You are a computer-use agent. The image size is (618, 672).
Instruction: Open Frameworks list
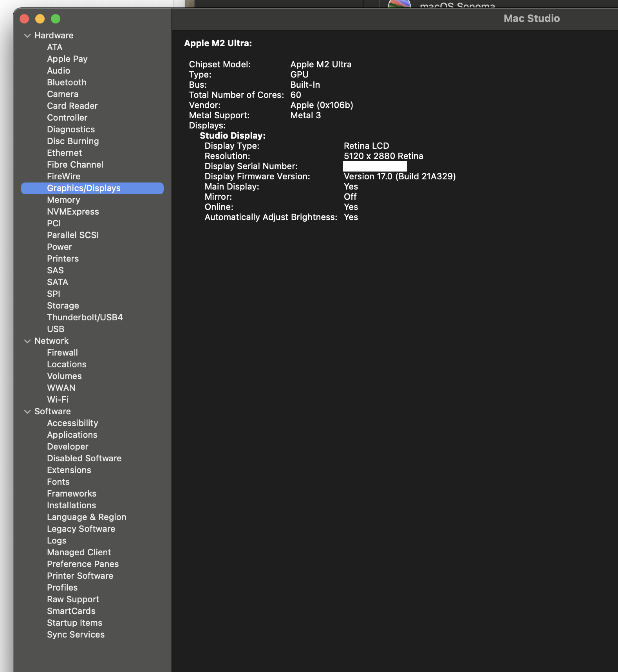coord(72,493)
